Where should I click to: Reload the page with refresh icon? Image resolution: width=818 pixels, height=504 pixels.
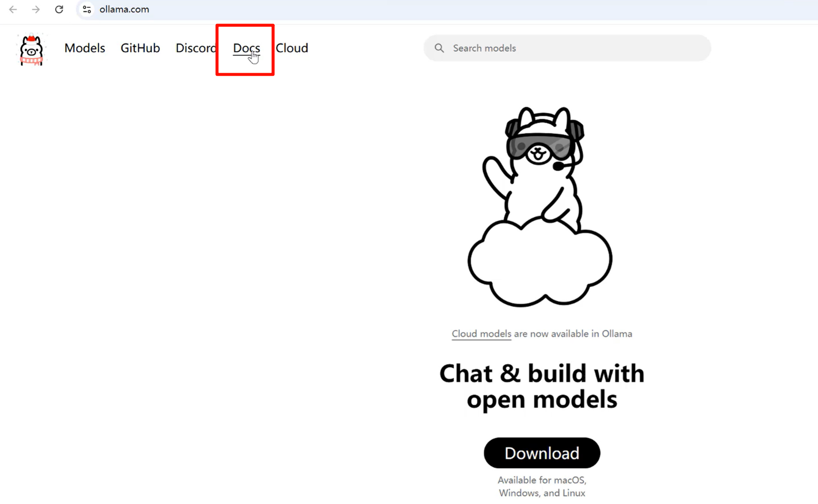pos(59,9)
